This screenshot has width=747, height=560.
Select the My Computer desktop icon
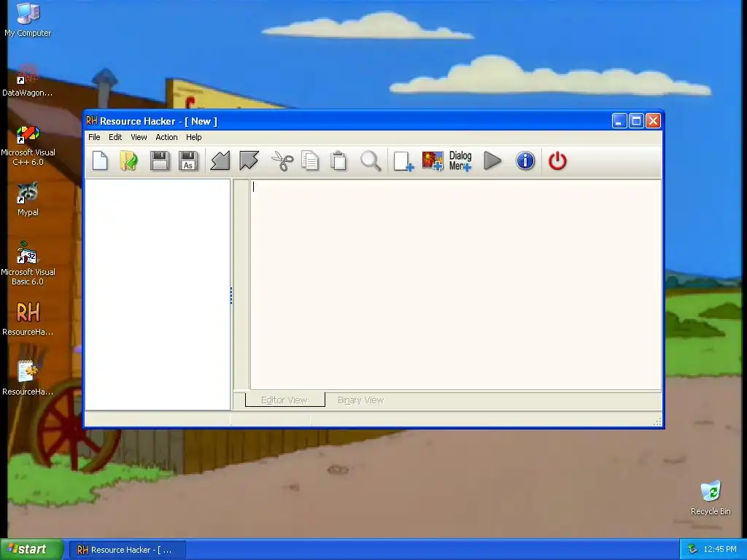tap(28, 20)
